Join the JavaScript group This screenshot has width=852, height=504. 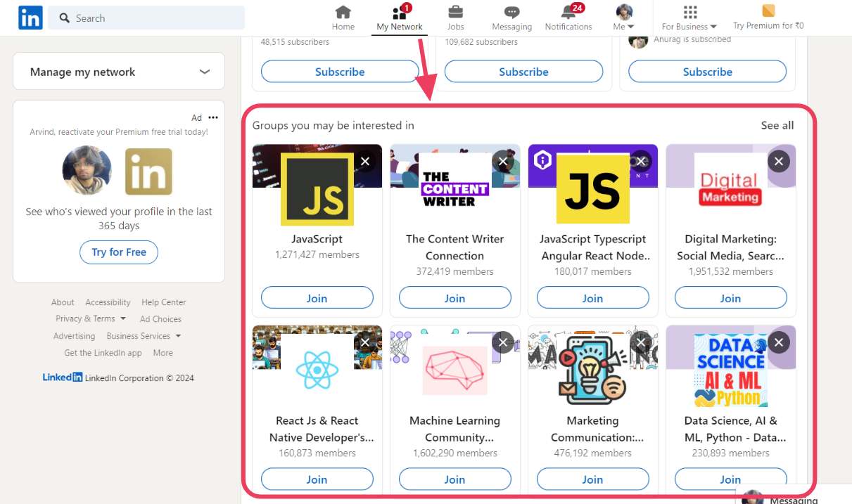pos(317,298)
